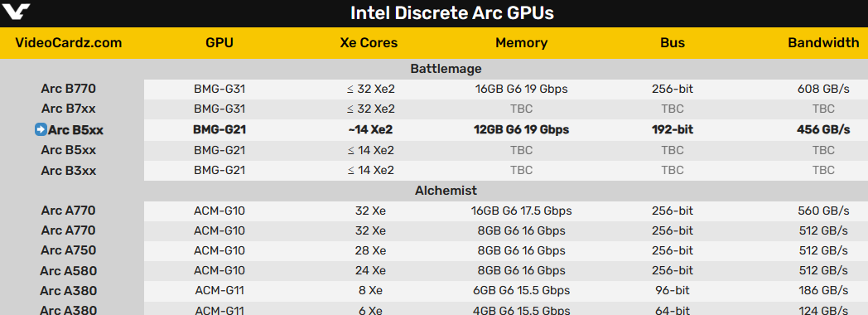Click the VideoCardz.com header label
The height and width of the screenshot is (315, 868).
[69, 43]
